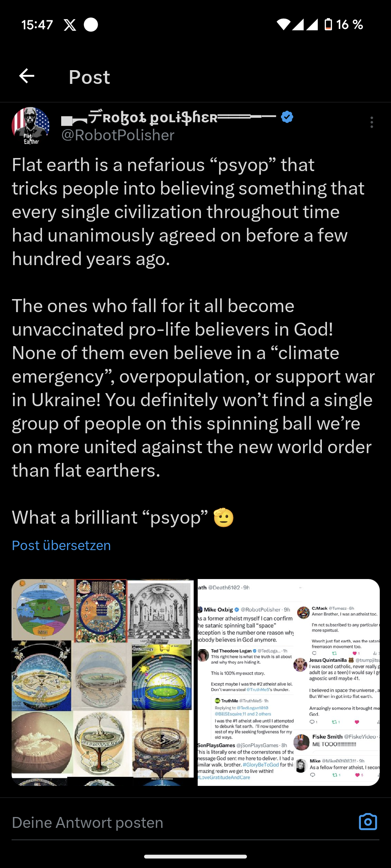Screen dimensions: 391x868
Task: Tap the round dot notification icon
Action: point(91,25)
